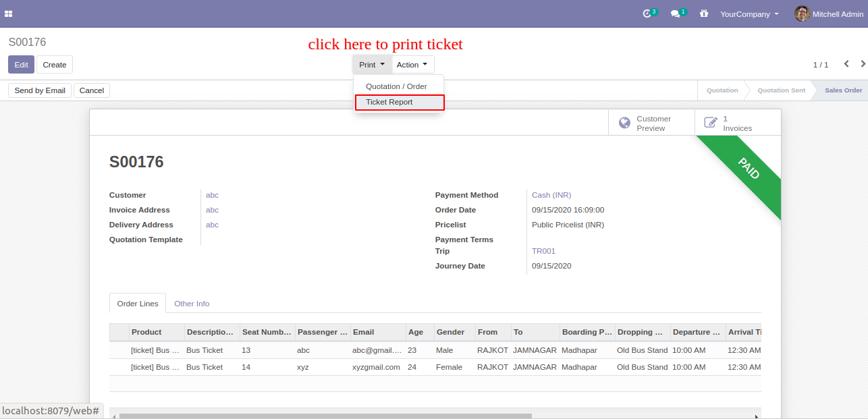The width and height of the screenshot is (868, 419).
Task: Click order date 09/15/2020 16:09:00 value
Action: coord(568,210)
